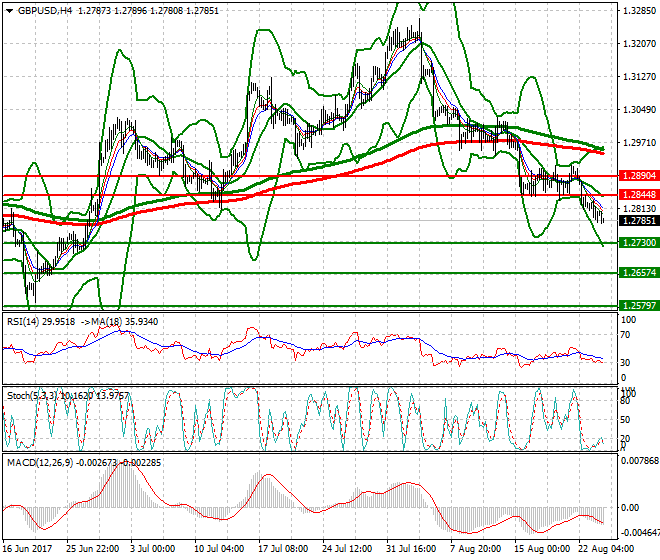Select the 1.28448 red price level tag

(637, 194)
